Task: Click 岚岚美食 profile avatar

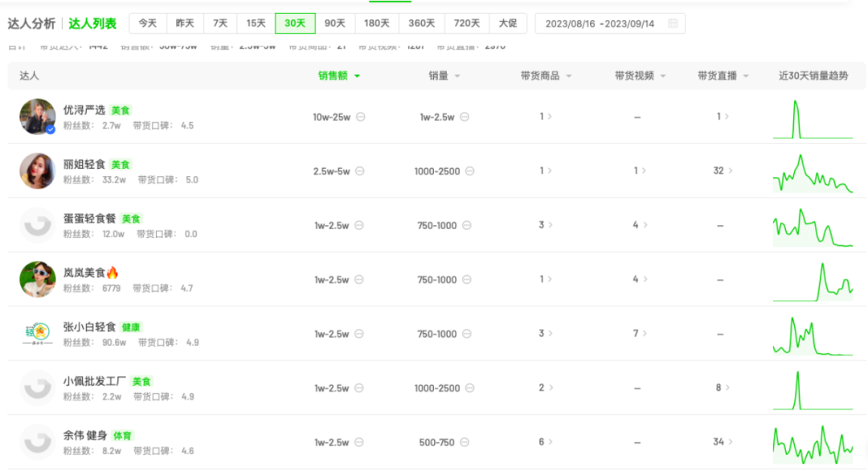Action: 37,279
